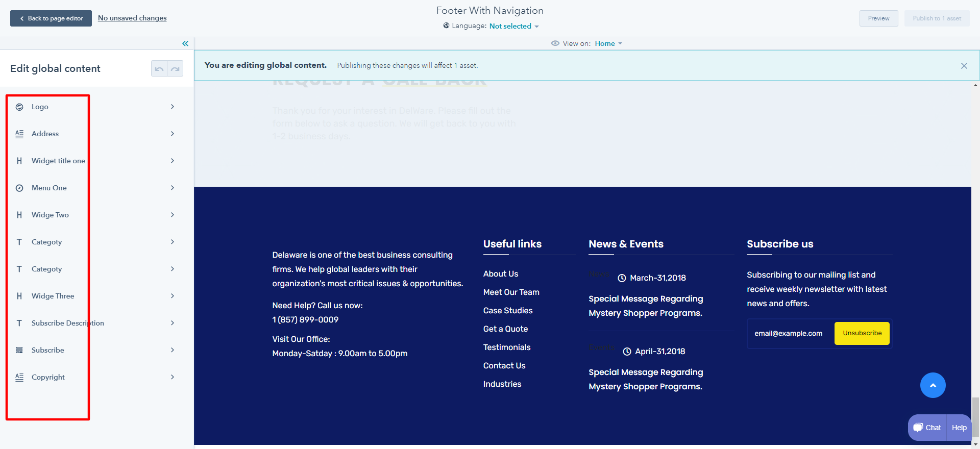
Task: Open the Chat widget
Action: [x=927, y=428]
